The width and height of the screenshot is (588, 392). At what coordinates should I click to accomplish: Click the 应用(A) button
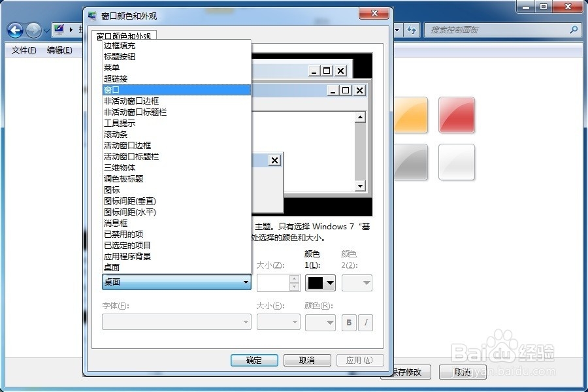pyautogui.click(x=360, y=360)
